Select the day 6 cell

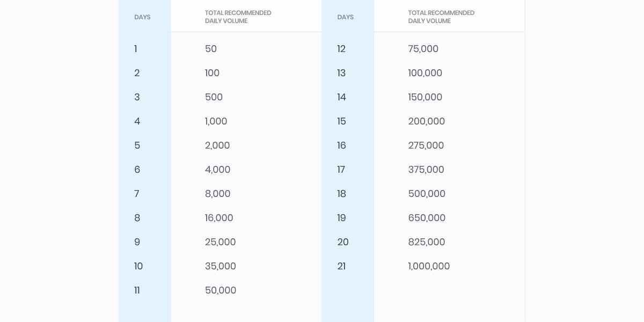pos(137,170)
